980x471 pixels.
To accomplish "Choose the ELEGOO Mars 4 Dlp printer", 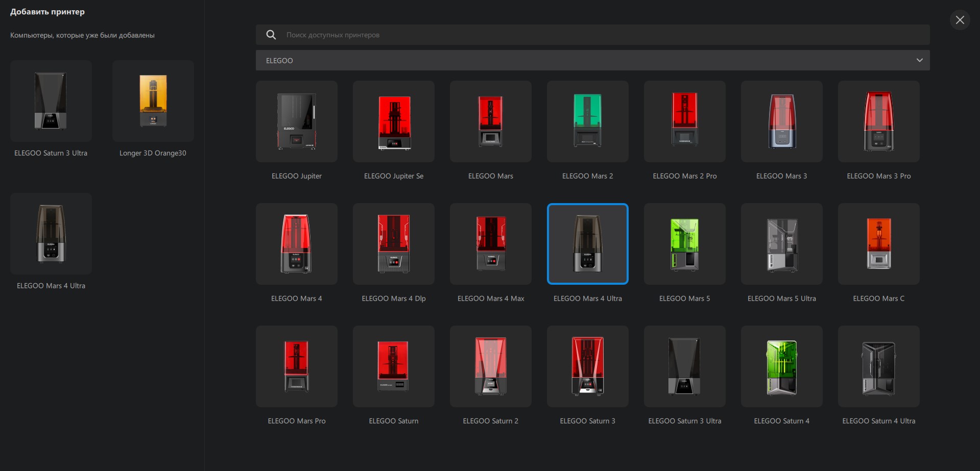I will [393, 244].
